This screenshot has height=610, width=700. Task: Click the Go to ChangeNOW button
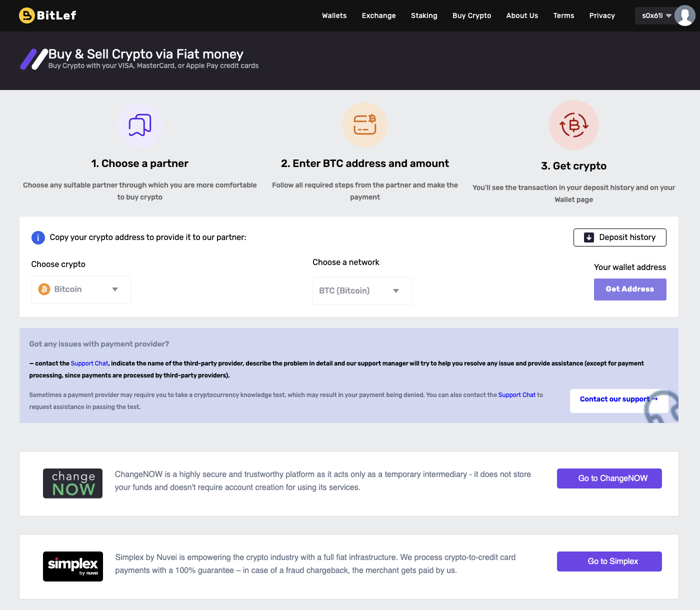(x=609, y=478)
